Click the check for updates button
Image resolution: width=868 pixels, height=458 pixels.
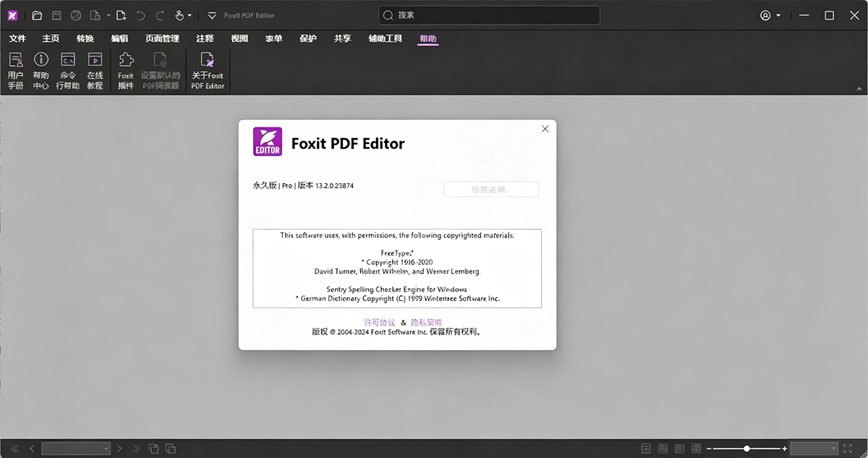pos(491,190)
